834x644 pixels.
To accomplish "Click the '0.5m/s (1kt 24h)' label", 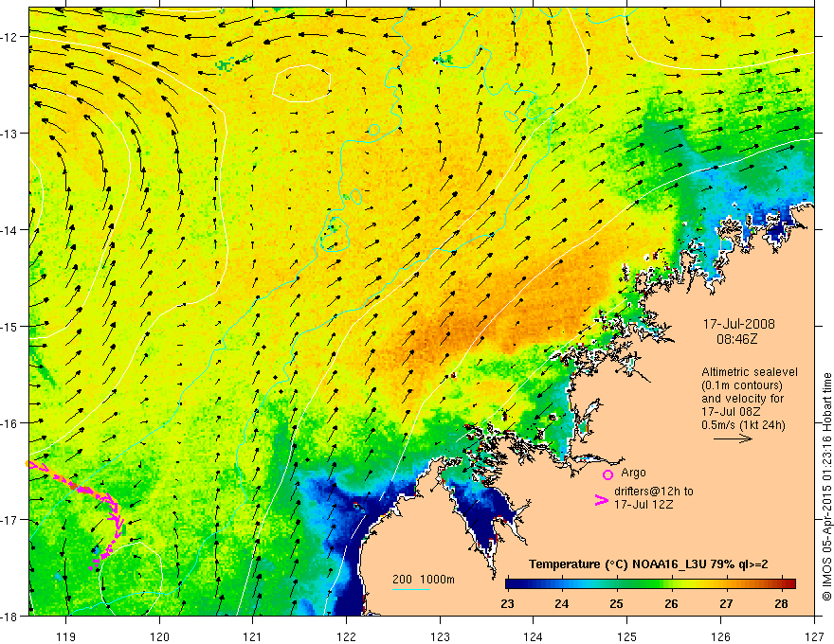I will [x=743, y=424].
